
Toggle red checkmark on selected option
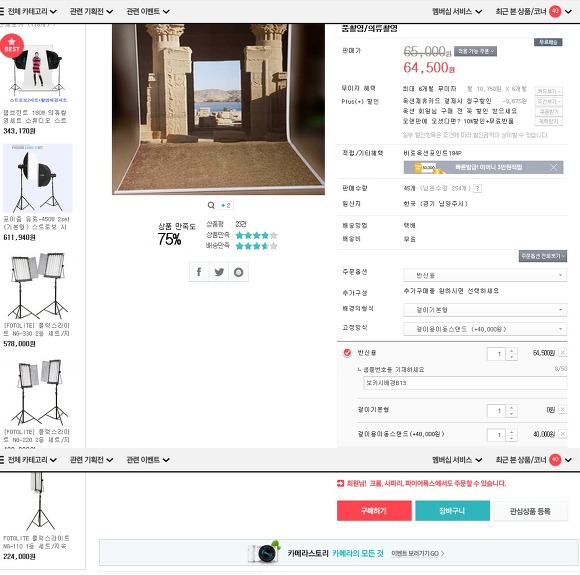point(347,353)
